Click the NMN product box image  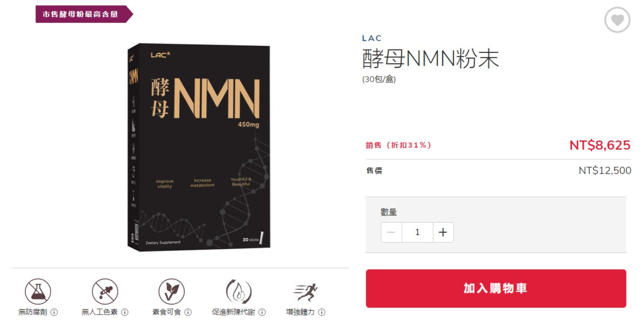(x=198, y=147)
